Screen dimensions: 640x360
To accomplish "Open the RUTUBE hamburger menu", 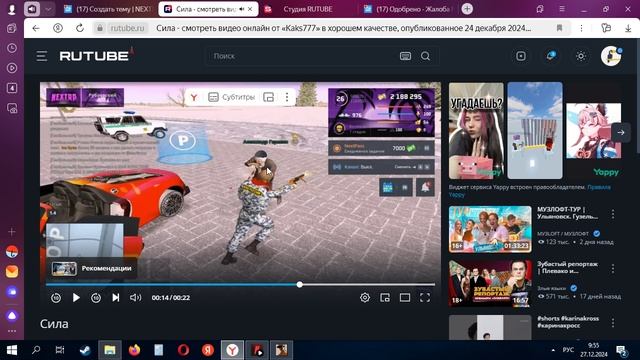I will [x=42, y=56].
